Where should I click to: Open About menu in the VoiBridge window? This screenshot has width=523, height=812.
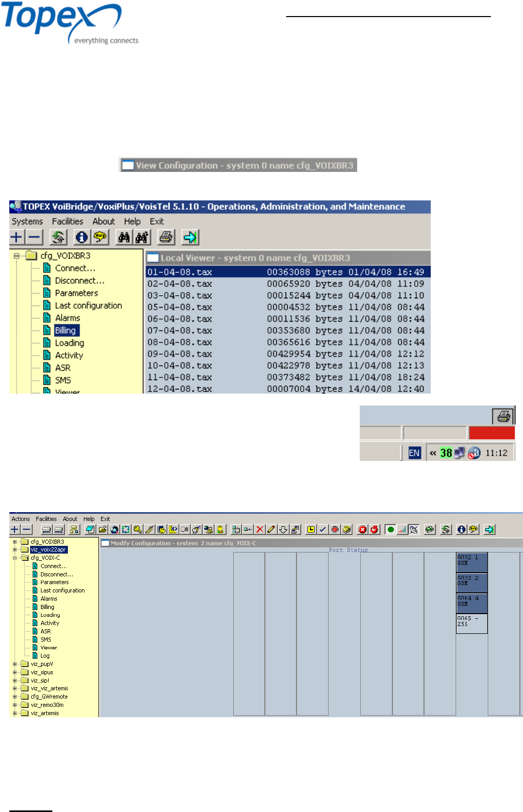104,222
